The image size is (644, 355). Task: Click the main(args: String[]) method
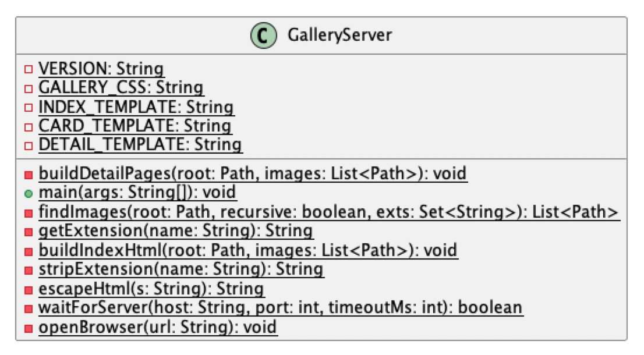click(137, 193)
